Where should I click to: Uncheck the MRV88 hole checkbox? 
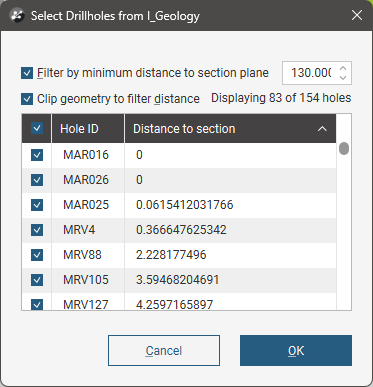pos(37,255)
